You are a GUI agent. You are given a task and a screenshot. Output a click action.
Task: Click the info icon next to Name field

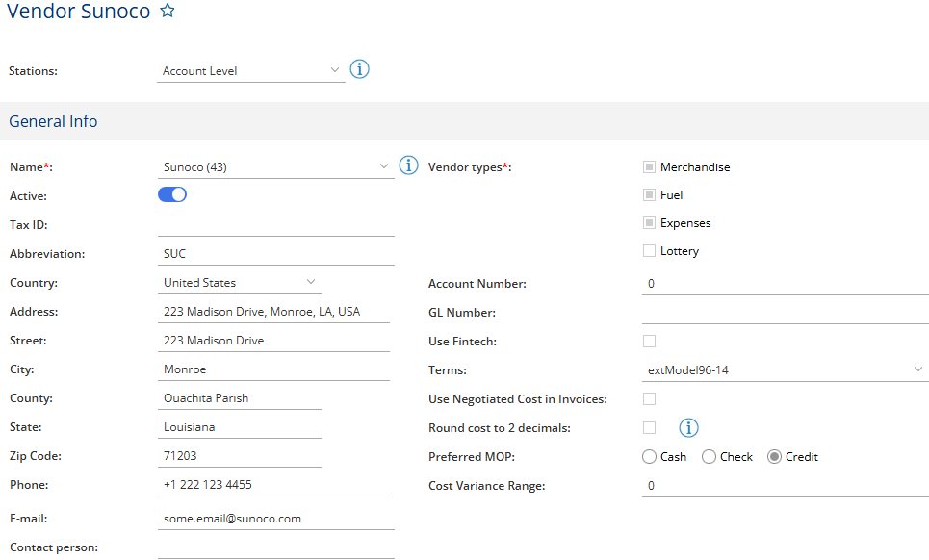408,165
